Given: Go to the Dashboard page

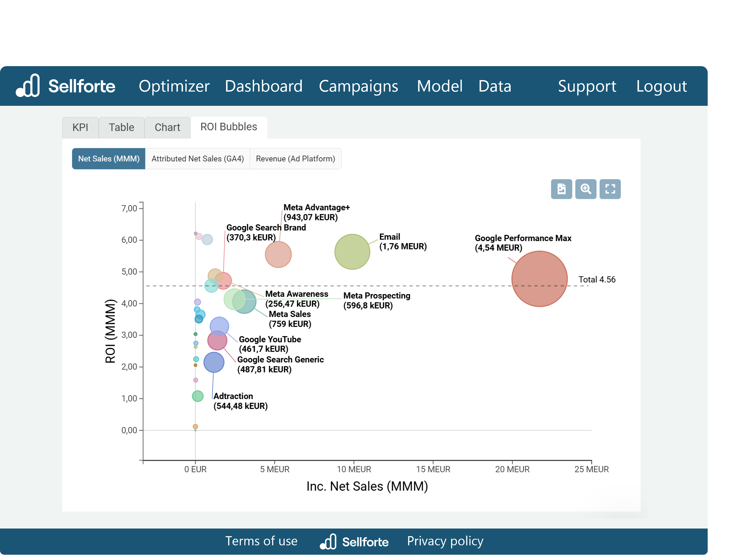Looking at the screenshot, I should 263,86.
